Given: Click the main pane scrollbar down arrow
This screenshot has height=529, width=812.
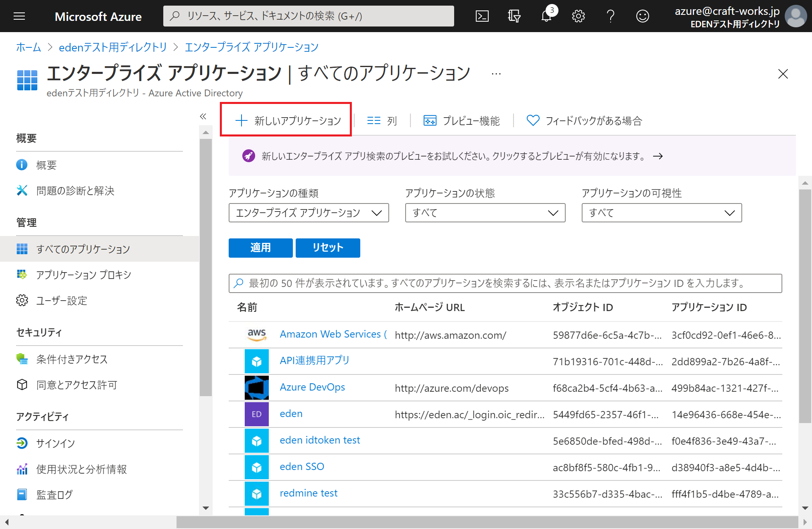Looking at the screenshot, I should click(805, 508).
